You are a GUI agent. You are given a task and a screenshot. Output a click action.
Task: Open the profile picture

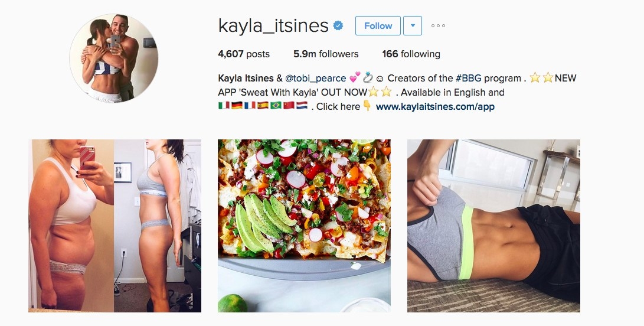tap(114, 58)
